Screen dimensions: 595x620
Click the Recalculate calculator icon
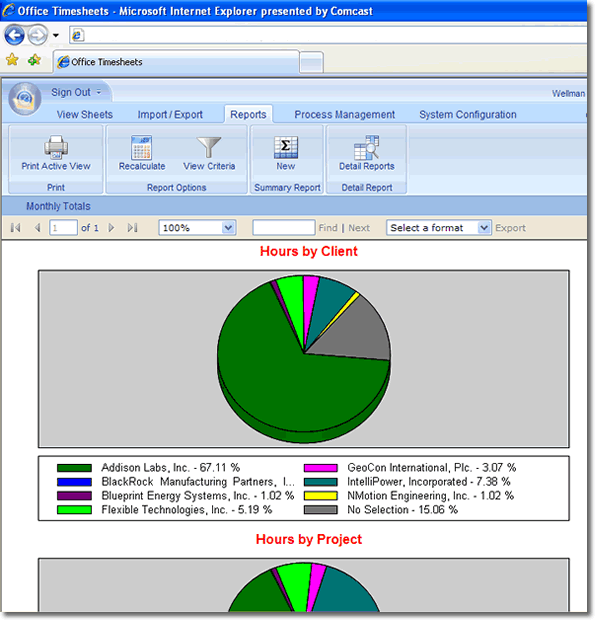tap(142, 147)
